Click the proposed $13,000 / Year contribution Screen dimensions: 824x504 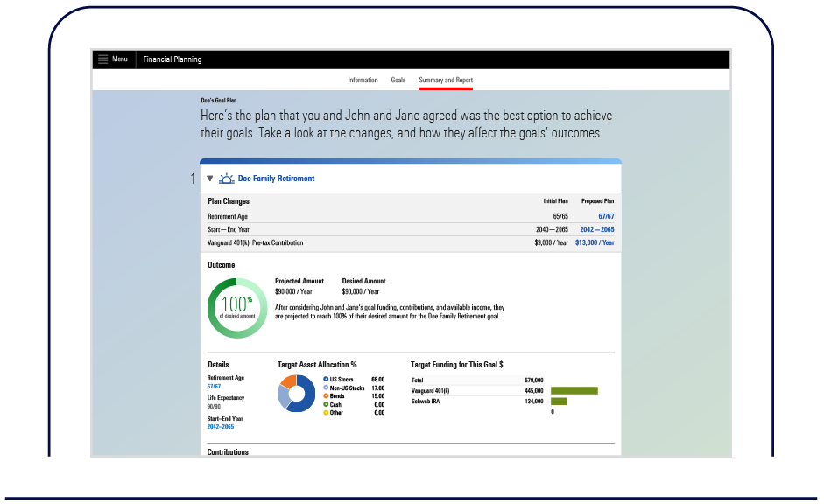595,243
